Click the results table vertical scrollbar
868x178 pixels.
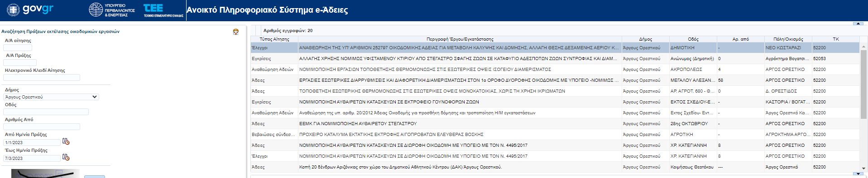click(863, 83)
